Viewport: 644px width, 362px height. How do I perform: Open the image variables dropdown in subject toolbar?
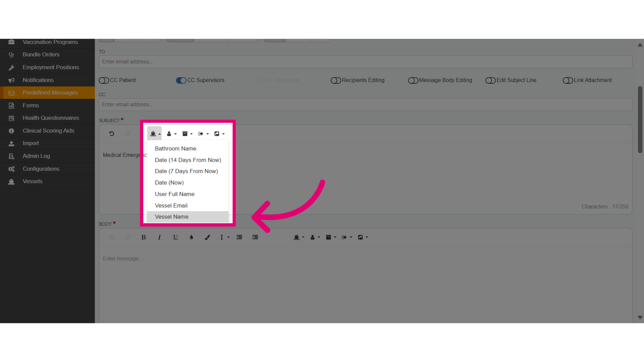220,134
